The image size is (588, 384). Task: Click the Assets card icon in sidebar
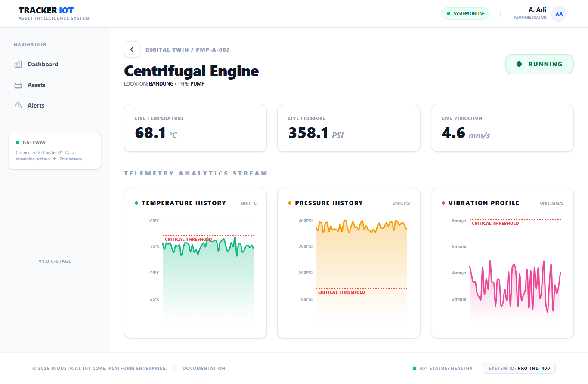pos(18,85)
